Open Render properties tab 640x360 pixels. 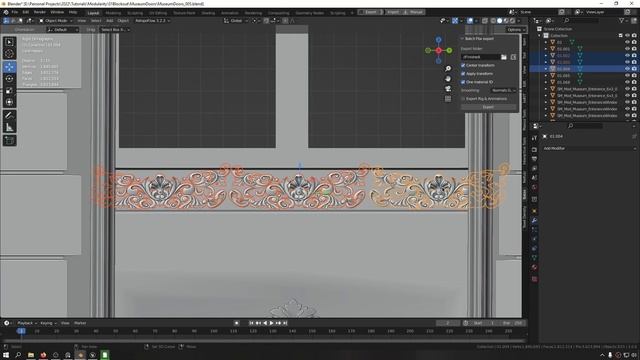(534, 149)
